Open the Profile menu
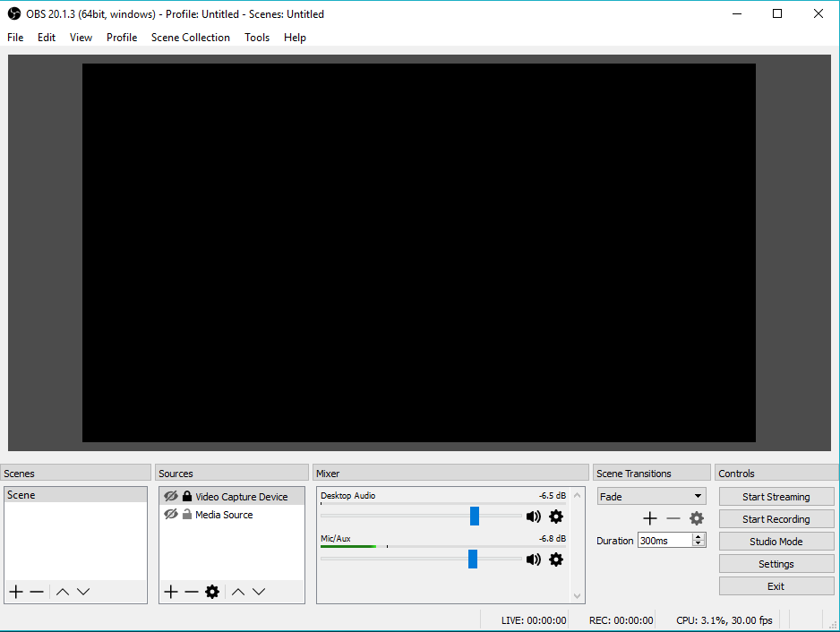Screen dimensions: 840x632 coord(122,38)
